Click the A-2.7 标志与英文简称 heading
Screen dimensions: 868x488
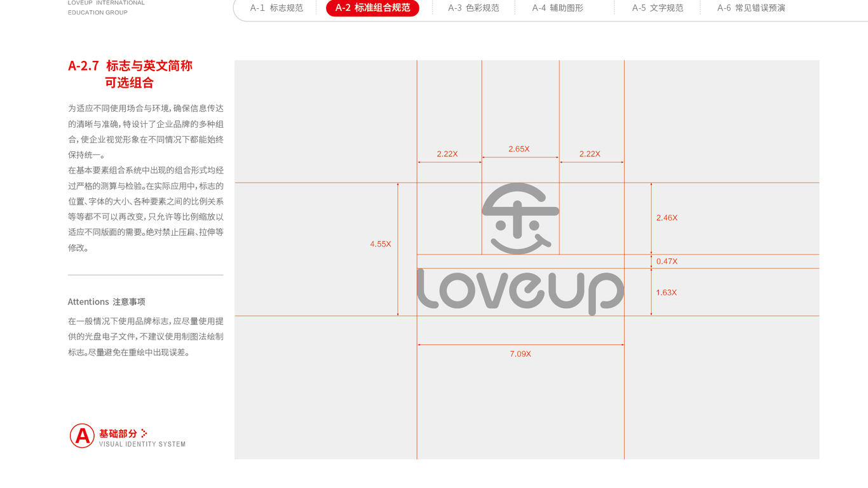[x=130, y=65]
